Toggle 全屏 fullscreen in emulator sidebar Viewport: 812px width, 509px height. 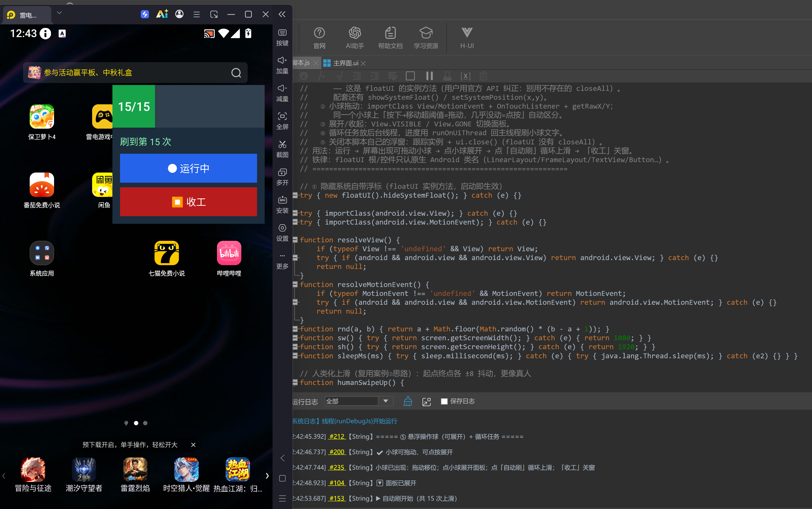[x=282, y=121]
